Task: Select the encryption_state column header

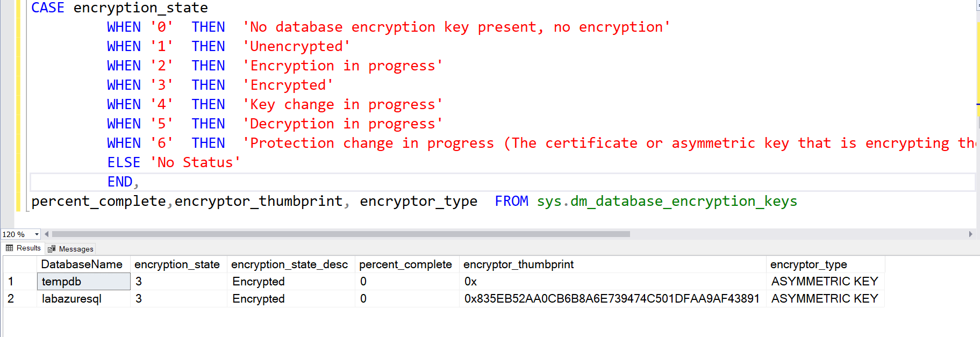Action: click(177, 264)
